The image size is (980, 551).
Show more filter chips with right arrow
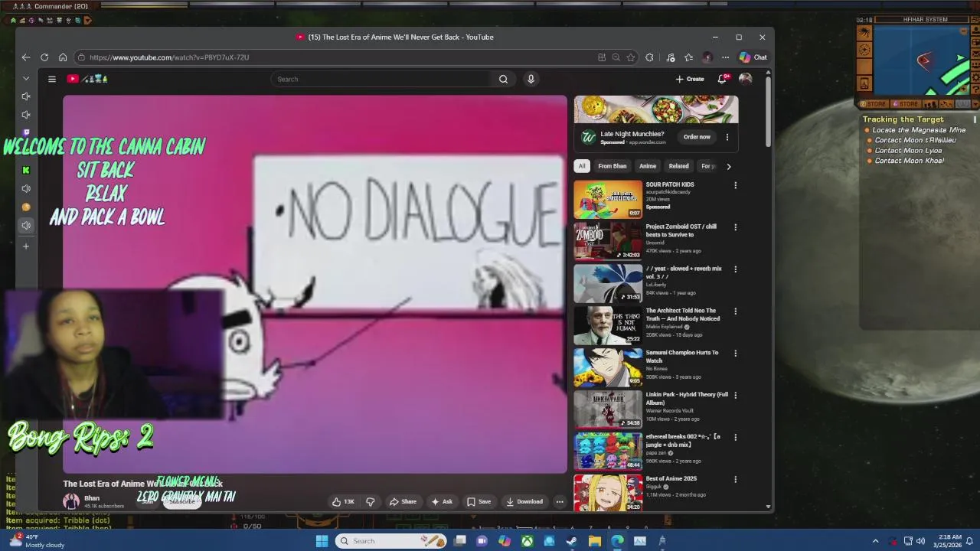click(728, 166)
